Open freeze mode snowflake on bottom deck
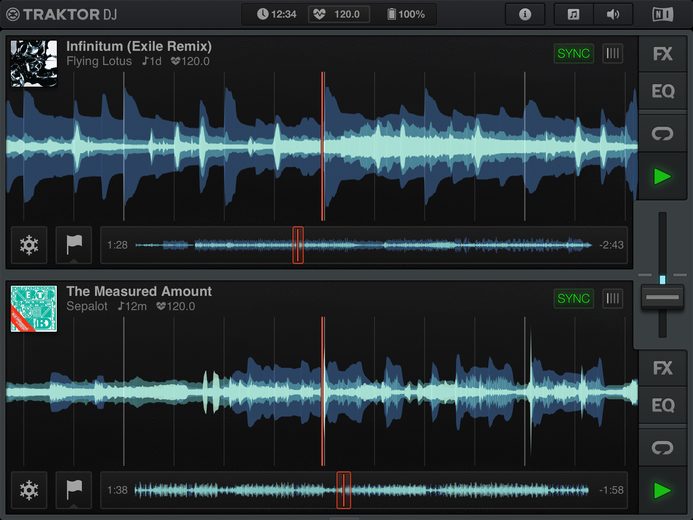This screenshot has height=520, width=693. [29, 490]
